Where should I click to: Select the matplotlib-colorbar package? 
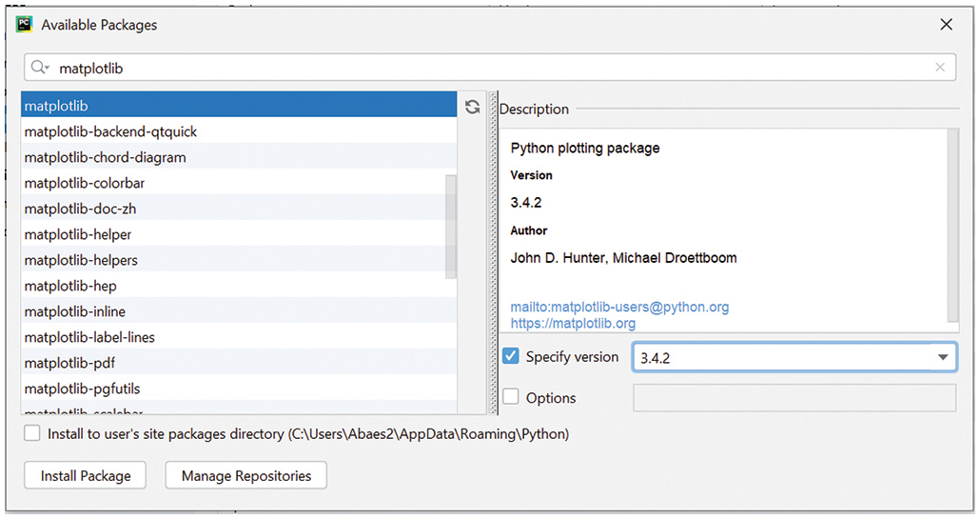coord(85,183)
